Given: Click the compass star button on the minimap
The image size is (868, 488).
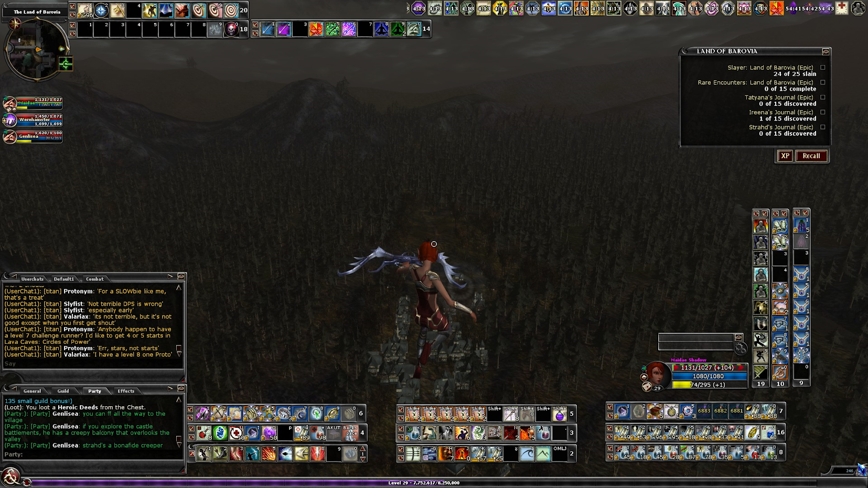Looking at the screenshot, I should (x=15, y=24).
